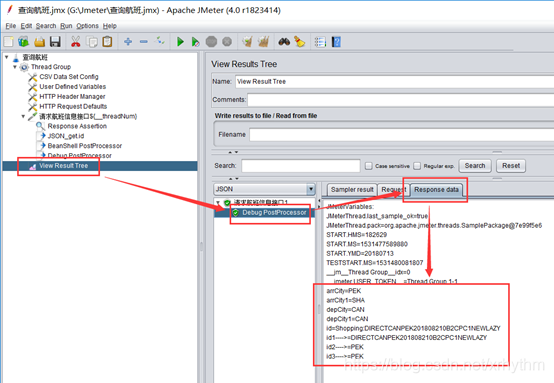Click the arrCity=PEK variable line
Image resolution: width=554 pixels, height=383 pixels.
344,291
